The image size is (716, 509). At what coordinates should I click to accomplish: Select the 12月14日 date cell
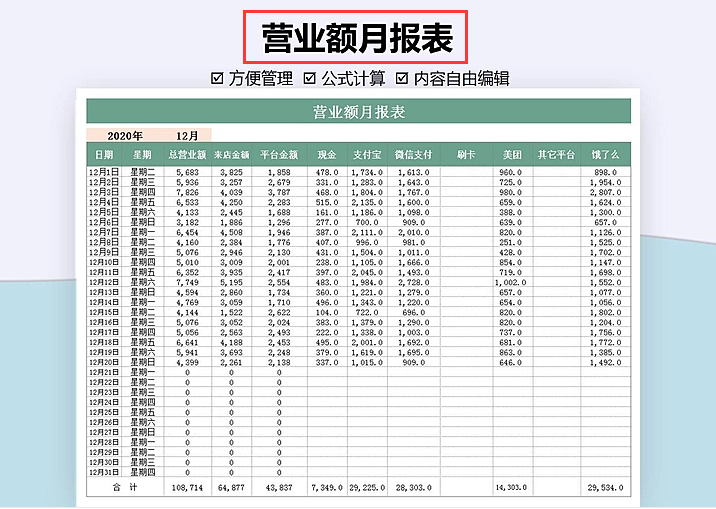coord(104,303)
